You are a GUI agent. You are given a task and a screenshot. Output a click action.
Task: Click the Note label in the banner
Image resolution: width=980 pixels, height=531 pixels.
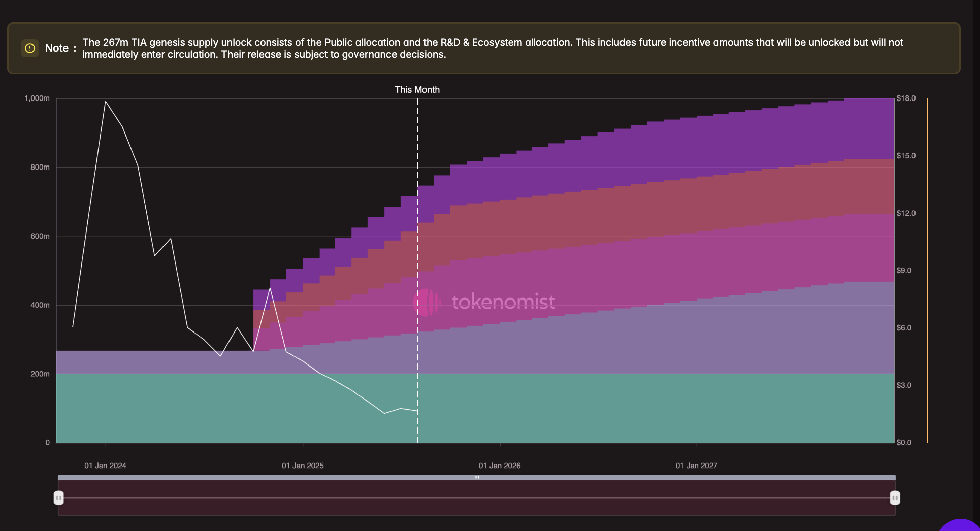pyautogui.click(x=57, y=48)
